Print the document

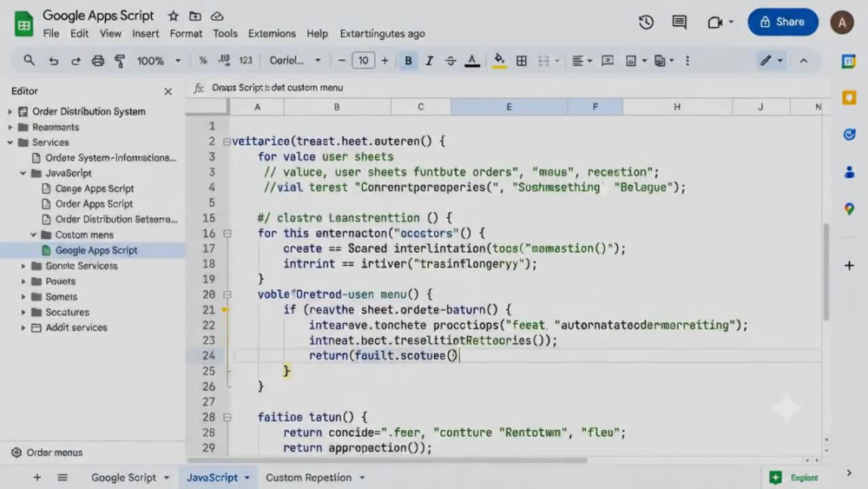coord(98,61)
